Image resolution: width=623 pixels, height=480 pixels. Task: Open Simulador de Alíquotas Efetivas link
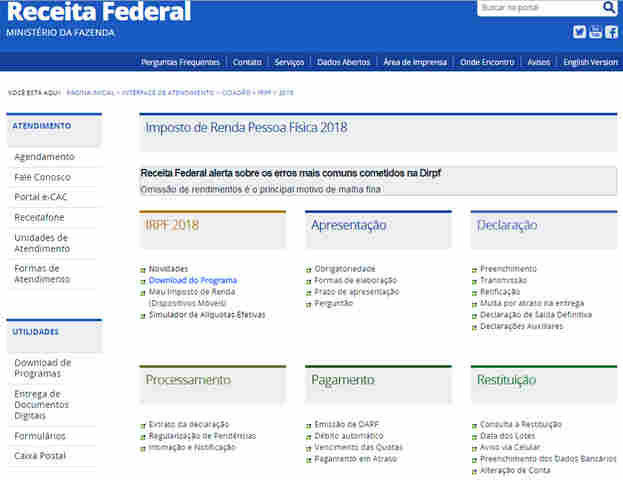pyautogui.click(x=207, y=315)
